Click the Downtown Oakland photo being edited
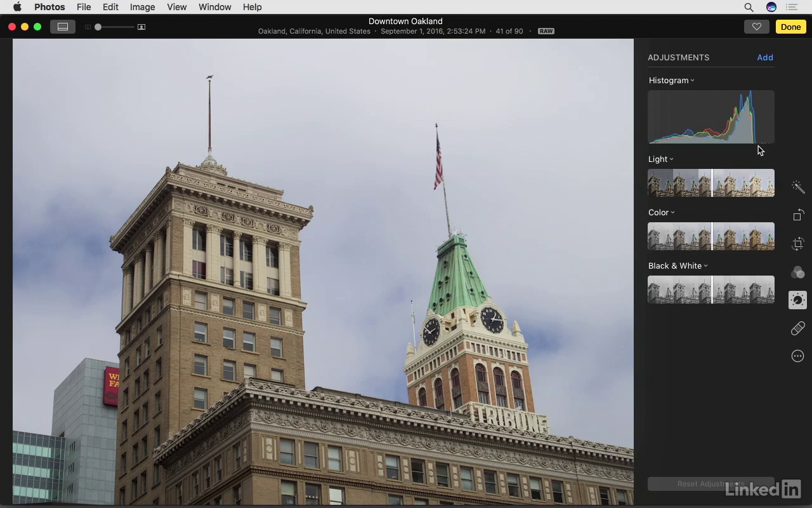This screenshot has width=812, height=508. (x=323, y=272)
